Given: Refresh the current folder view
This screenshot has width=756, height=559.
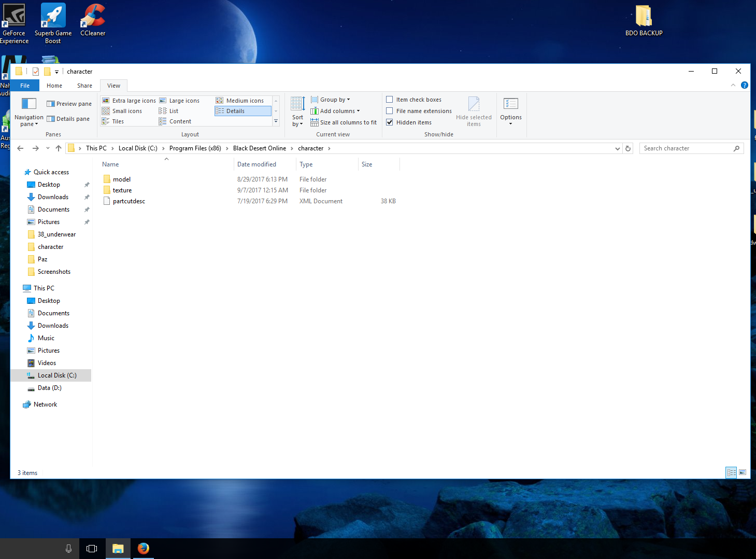Looking at the screenshot, I should pyautogui.click(x=628, y=148).
